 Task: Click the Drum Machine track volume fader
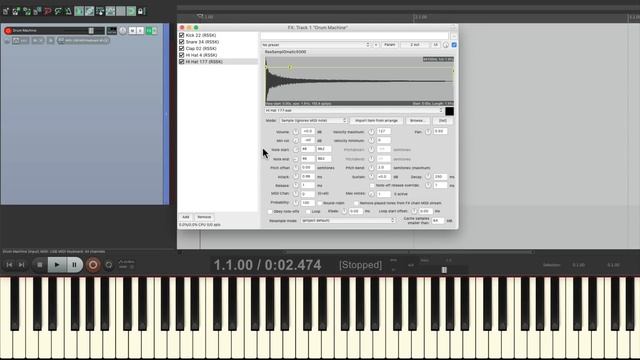pos(91,31)
